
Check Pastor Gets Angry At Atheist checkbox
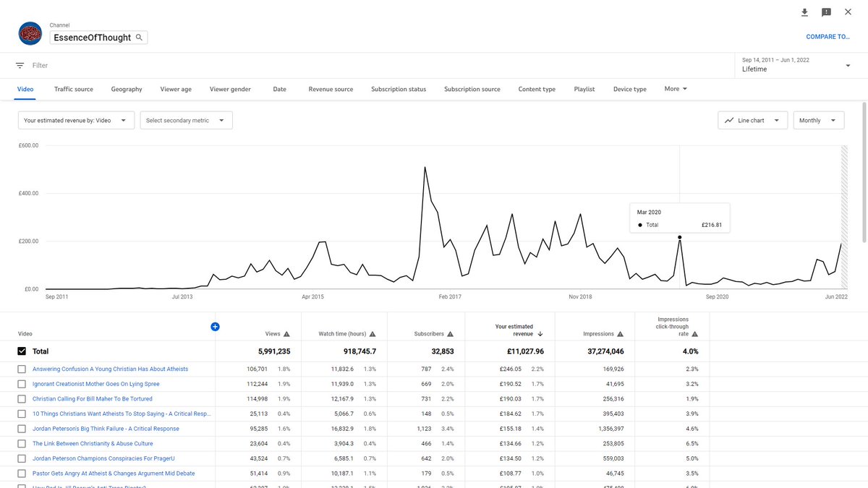point(22,474)
